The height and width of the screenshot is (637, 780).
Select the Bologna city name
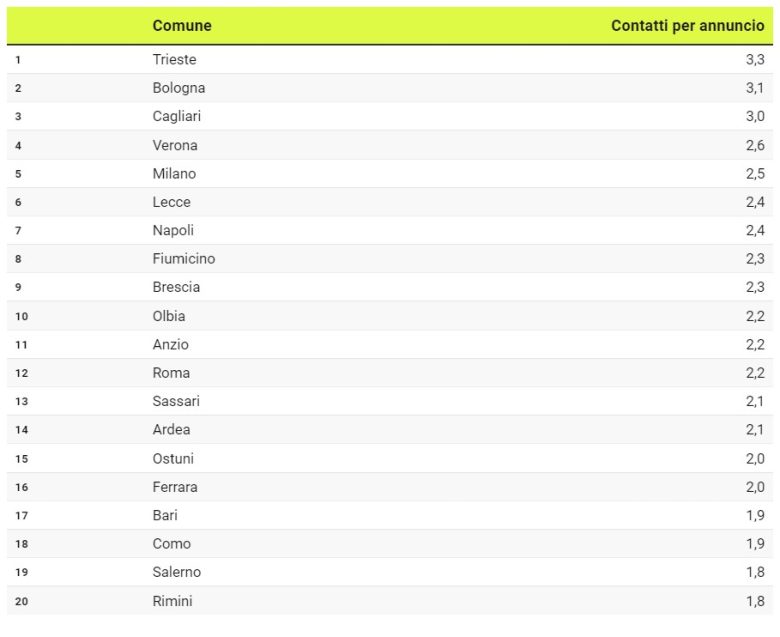(x=179, y=88)
